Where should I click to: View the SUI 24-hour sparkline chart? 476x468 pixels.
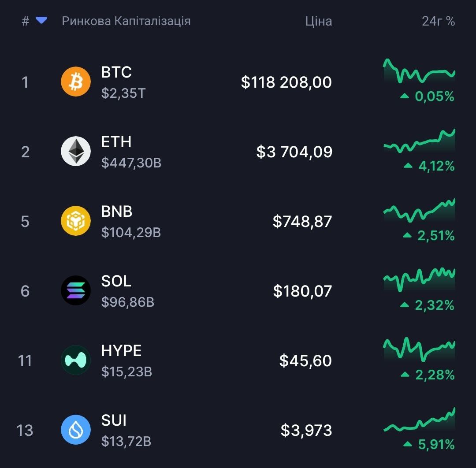click(419, 420)
